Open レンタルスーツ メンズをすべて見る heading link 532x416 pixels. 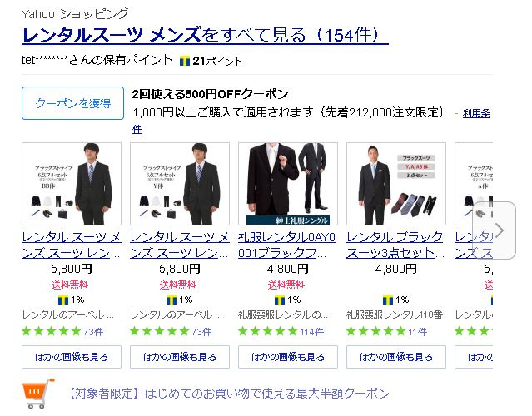205,35
